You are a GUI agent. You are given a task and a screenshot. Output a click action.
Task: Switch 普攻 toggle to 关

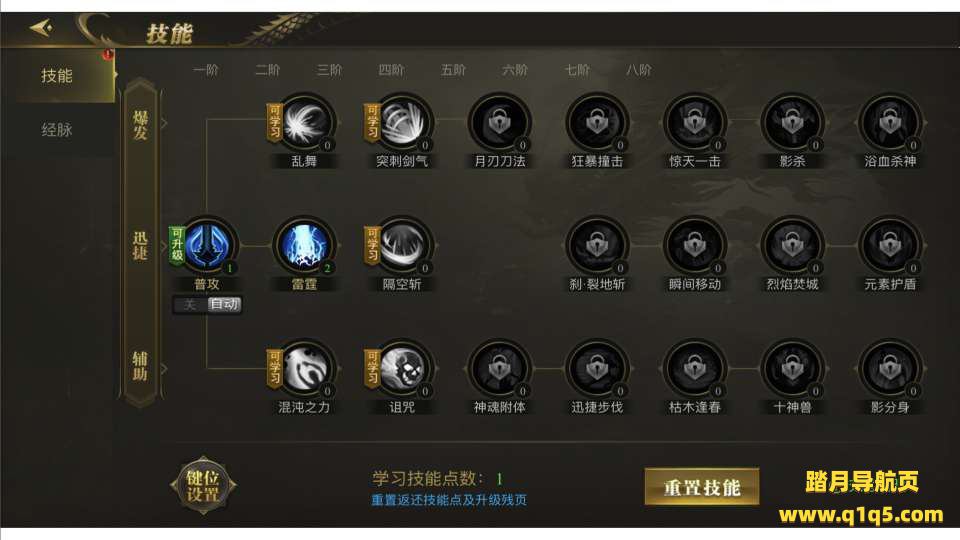pyautogui.click(x=190, y=304)
